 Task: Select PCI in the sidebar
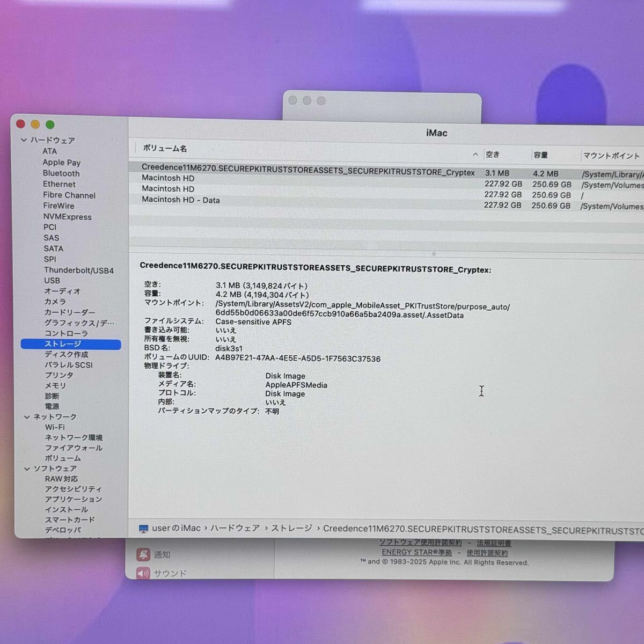pyautogui.click(x=50, y=227)
